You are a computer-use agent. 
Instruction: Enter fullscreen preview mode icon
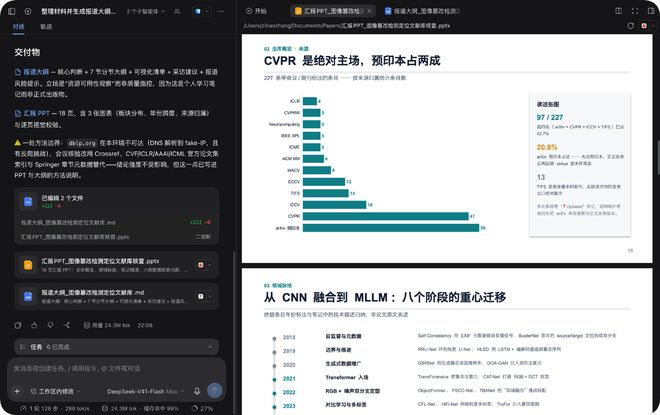pyautogui.click(x=635, y=11)
